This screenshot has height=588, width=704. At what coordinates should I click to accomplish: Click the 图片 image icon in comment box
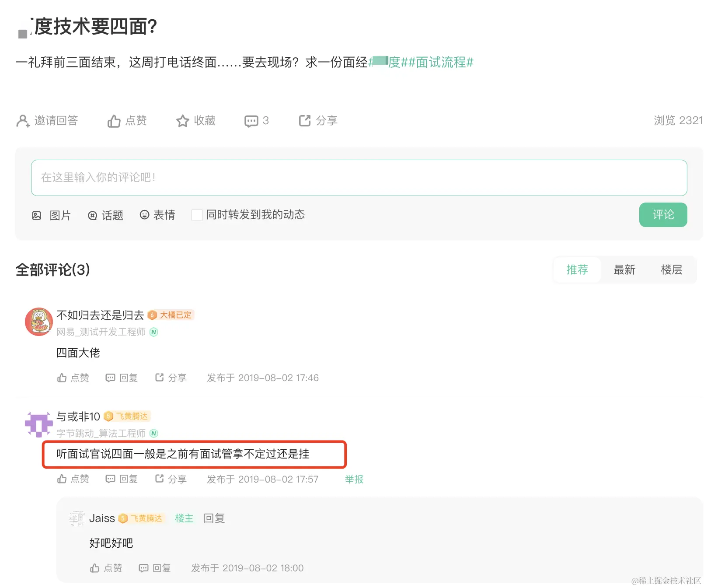37,215
